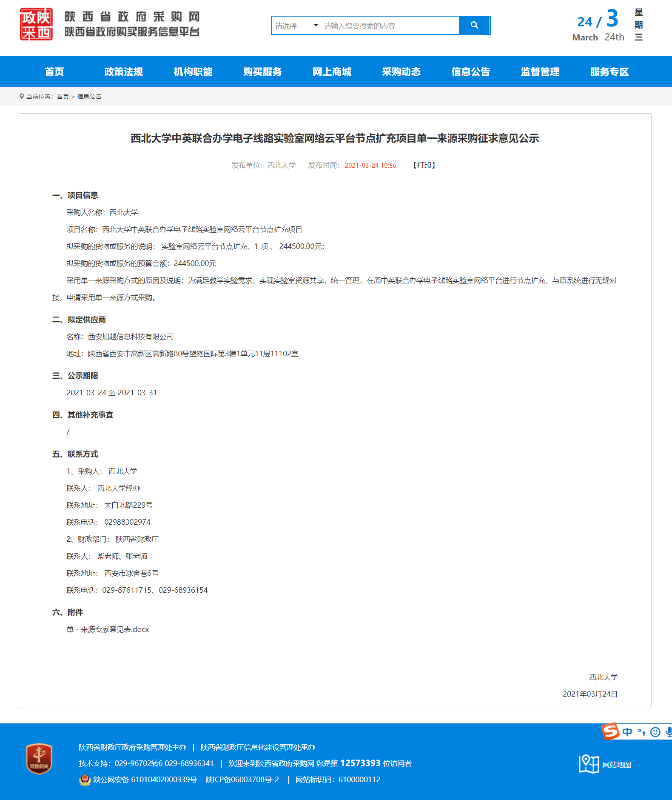672x800 pixels.
Task: Click the police shield 公网安备 icon
Action: coord(85,780)
